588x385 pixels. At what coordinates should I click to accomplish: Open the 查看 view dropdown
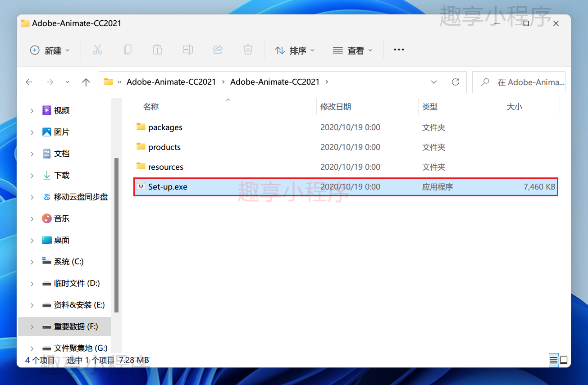[353, 50]
